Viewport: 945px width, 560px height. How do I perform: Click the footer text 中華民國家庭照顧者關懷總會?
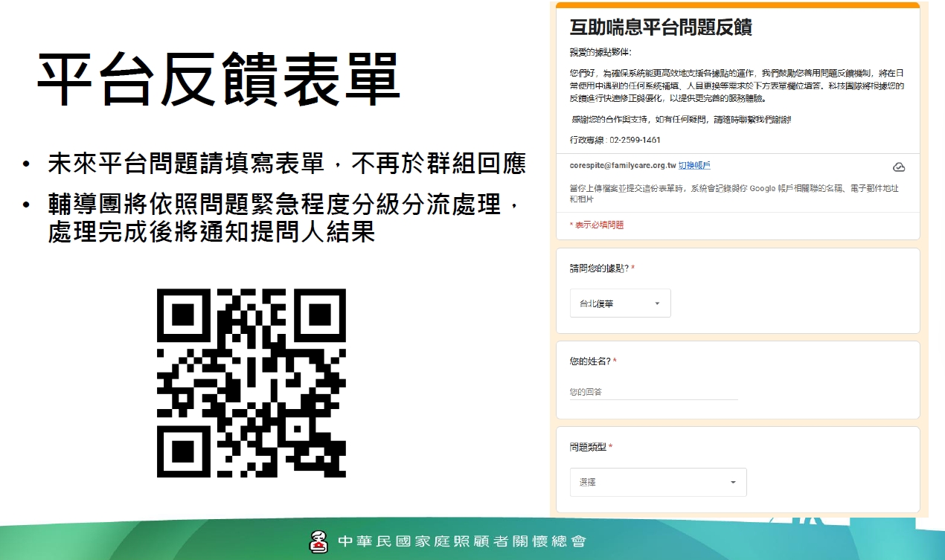[461, 541]
